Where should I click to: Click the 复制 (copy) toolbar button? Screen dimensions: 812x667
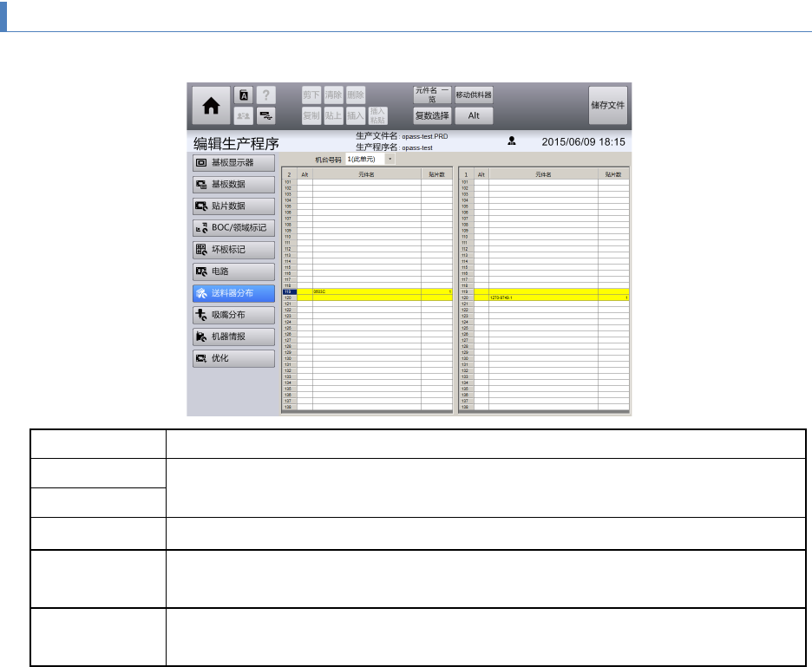(x=311, y=115)
